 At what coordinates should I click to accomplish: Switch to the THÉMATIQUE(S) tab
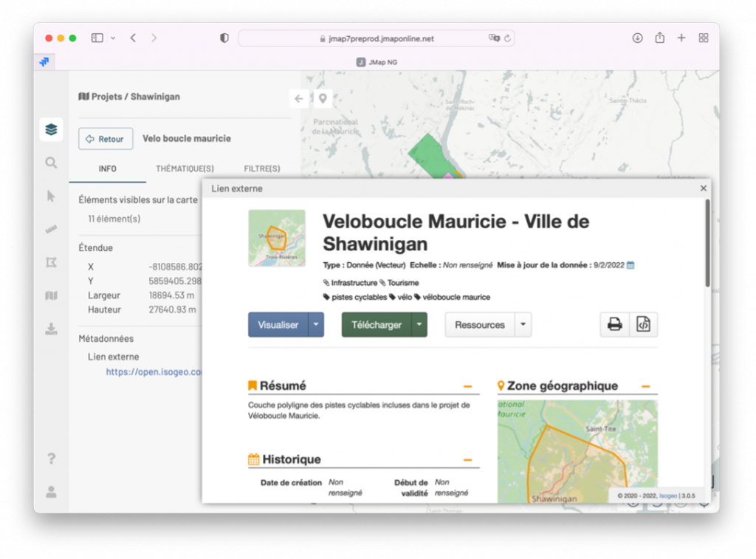pyautogui.click(x=185, y=169)
